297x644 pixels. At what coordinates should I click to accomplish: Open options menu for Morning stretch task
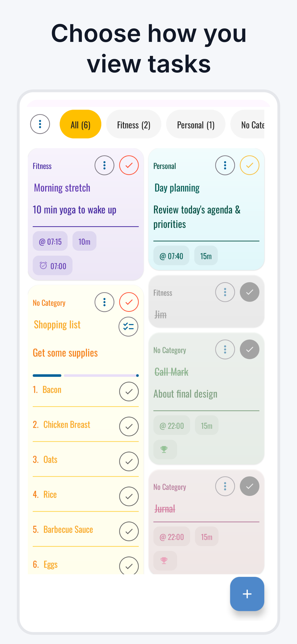pos(104,165)
